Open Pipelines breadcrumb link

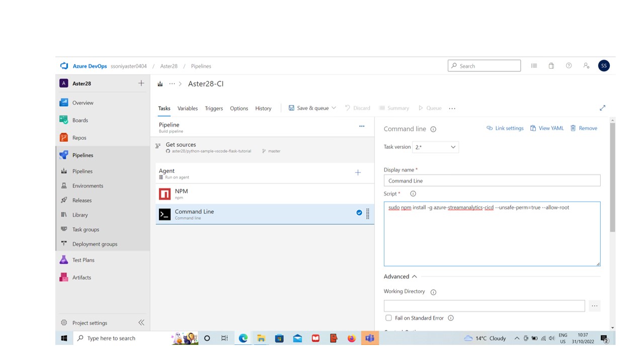pos(201,66)
